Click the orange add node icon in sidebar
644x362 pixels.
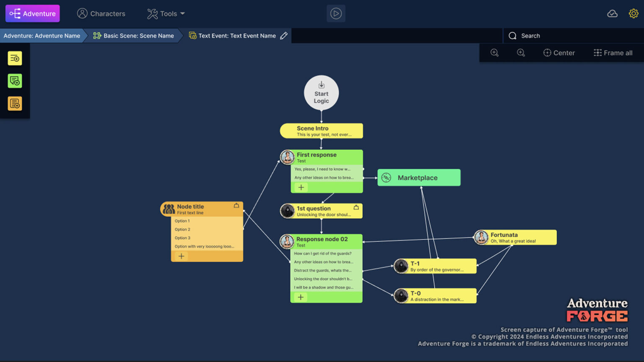[15, 103]
